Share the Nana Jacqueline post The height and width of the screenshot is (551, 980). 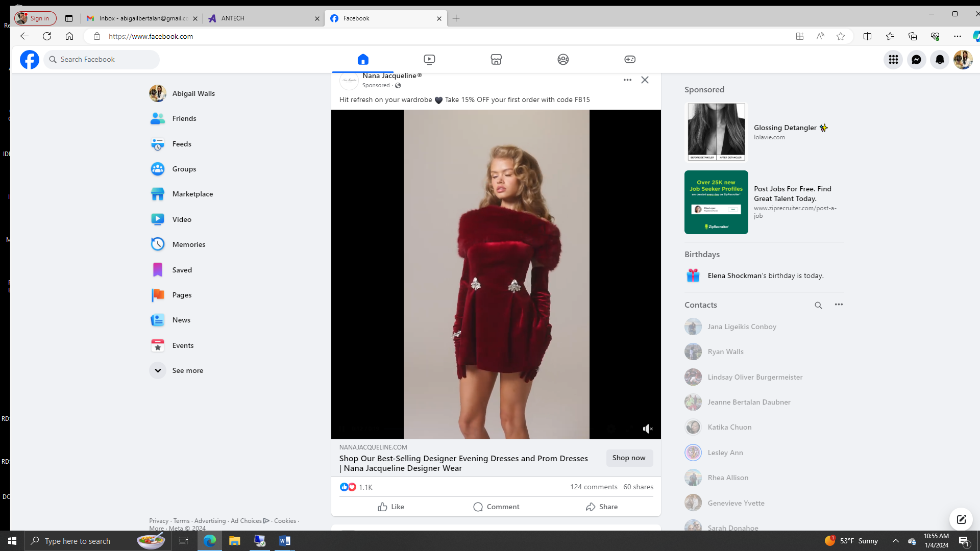tap(601, 507)
